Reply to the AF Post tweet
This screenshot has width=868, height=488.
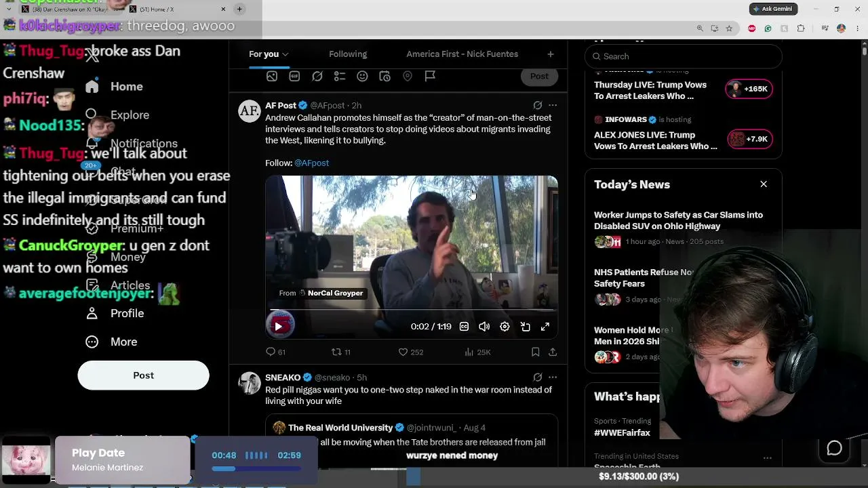tap(275, 352)
